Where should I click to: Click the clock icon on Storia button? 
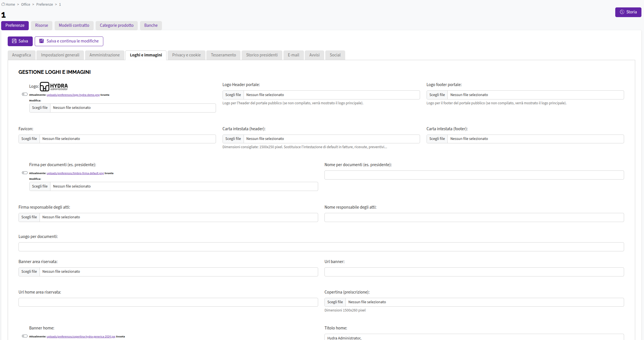tap(622, 12)
